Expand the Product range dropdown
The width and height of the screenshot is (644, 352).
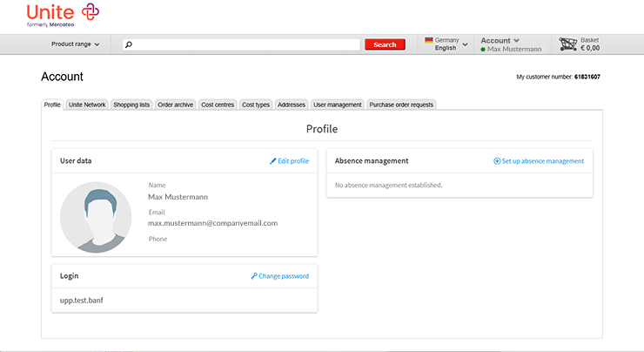click(75, 44)
